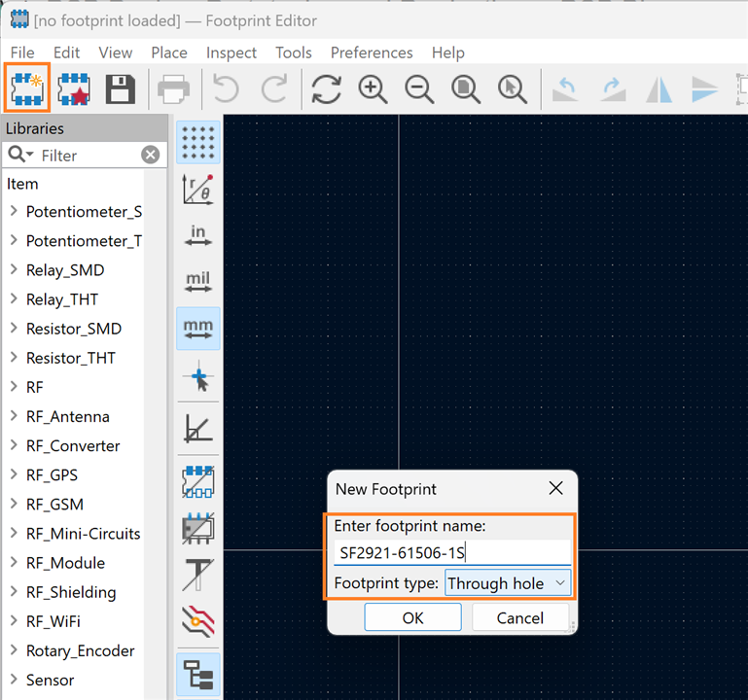748x700 pixels.
Task: Click the Save footprint floppy disk icon
Action: point(120,89)
